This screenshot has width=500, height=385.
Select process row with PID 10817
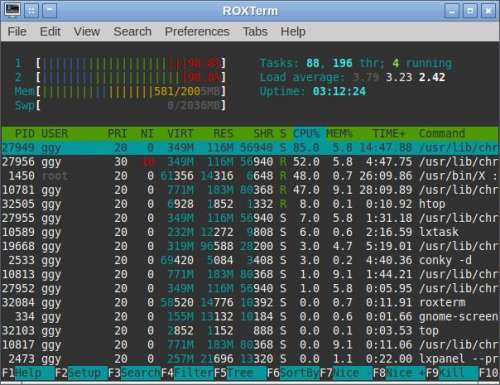click(250, 345)
